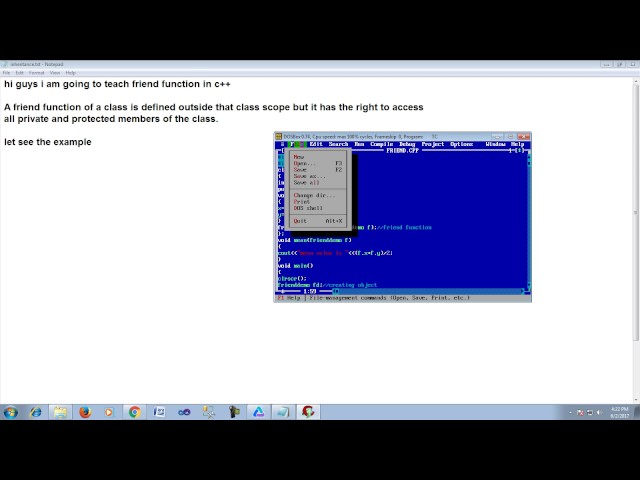The image size is (640, 480).
Task: Choose Save all in the File menu
Action: pyautogui.click(x=318, y=182)
